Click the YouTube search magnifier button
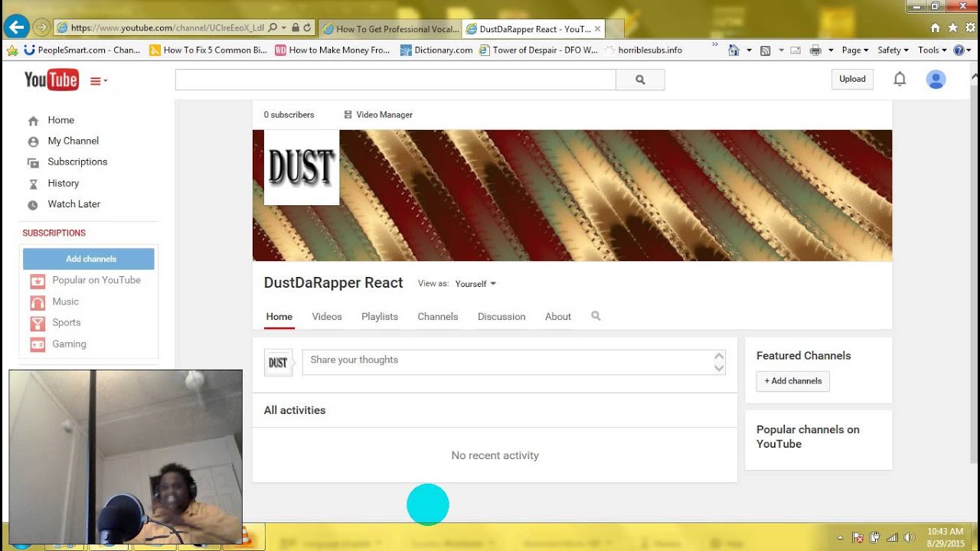 point(640,80)
